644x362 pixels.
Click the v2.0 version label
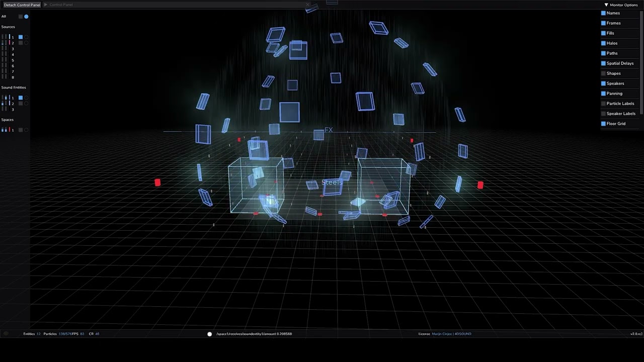[x=636, y=334]
